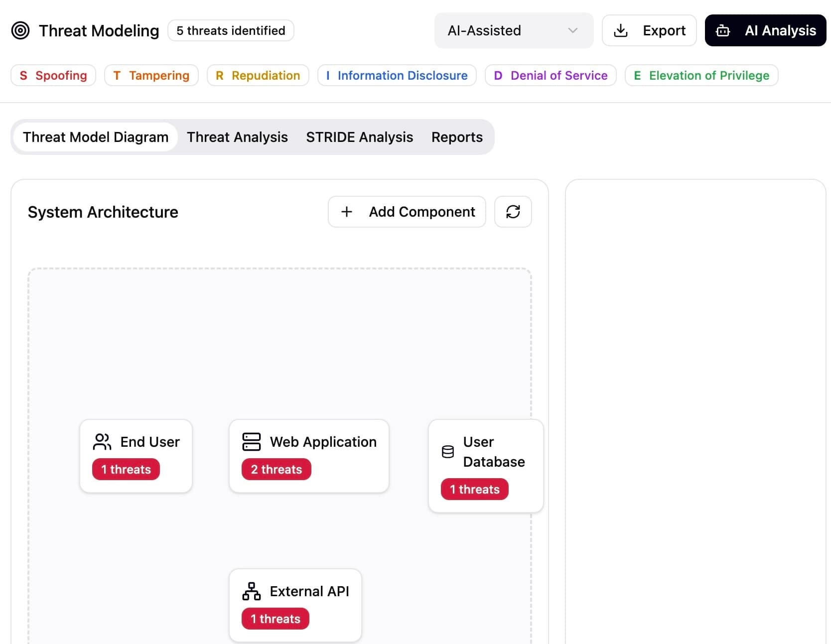Select the End User people icon

coord(102,441)
